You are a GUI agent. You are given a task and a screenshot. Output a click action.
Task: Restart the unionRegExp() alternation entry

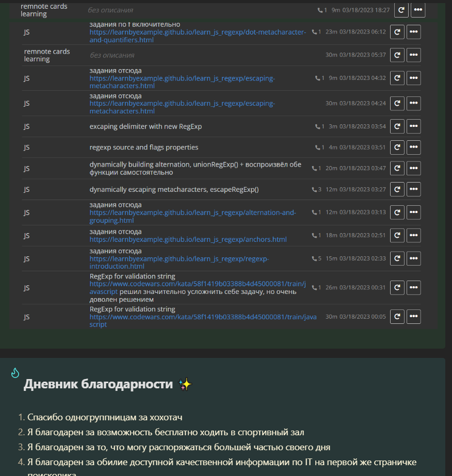tap(397, 168)
